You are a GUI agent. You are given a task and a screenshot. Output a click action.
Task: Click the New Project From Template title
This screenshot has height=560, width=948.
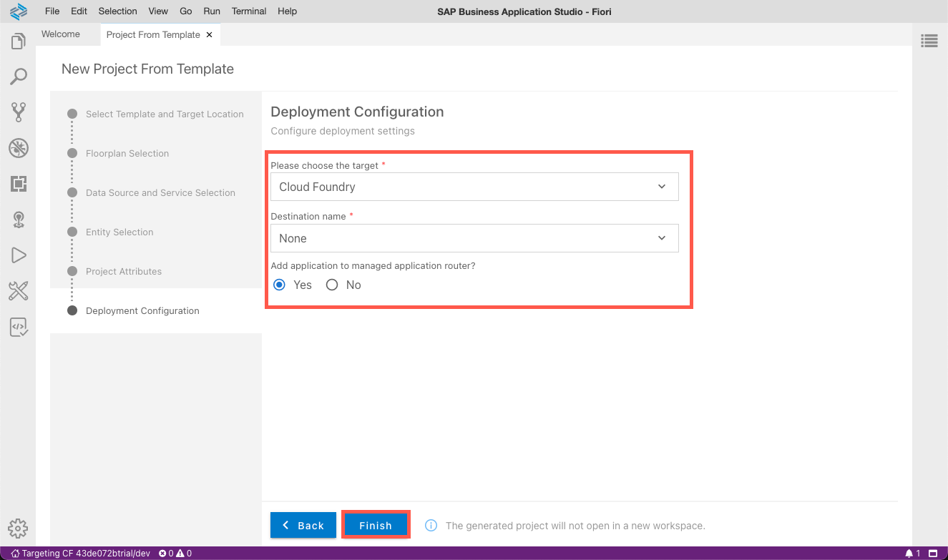tap(147, 69)
